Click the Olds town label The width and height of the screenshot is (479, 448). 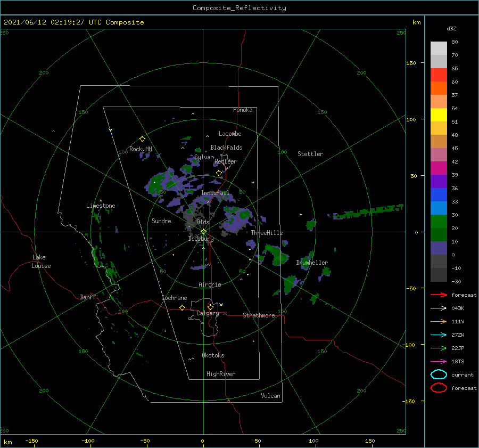click(x=203, y=222)
